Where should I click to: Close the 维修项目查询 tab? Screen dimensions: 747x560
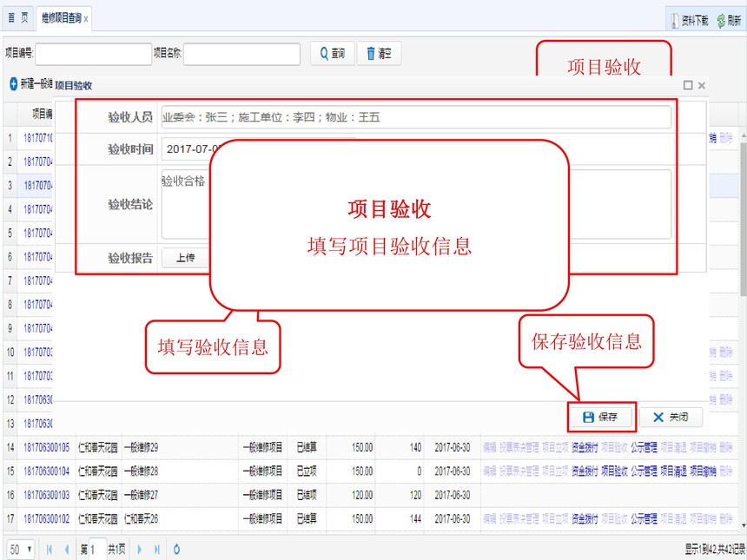[86, 19]
